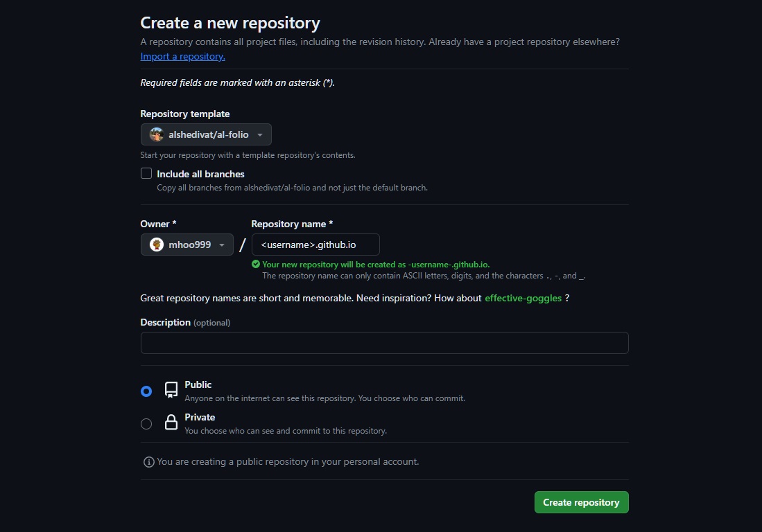Click the Public option label text

pos(198,384)
